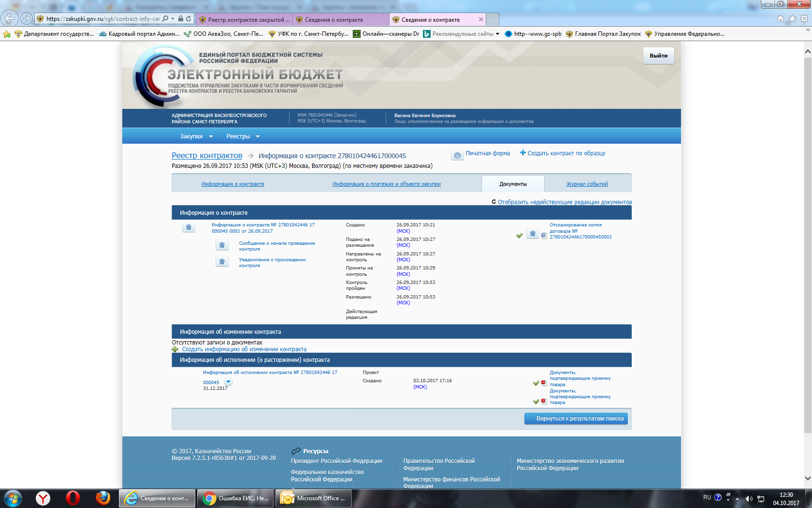Open a new browser tab
812x508 pixels.
(x=493, y=19)
